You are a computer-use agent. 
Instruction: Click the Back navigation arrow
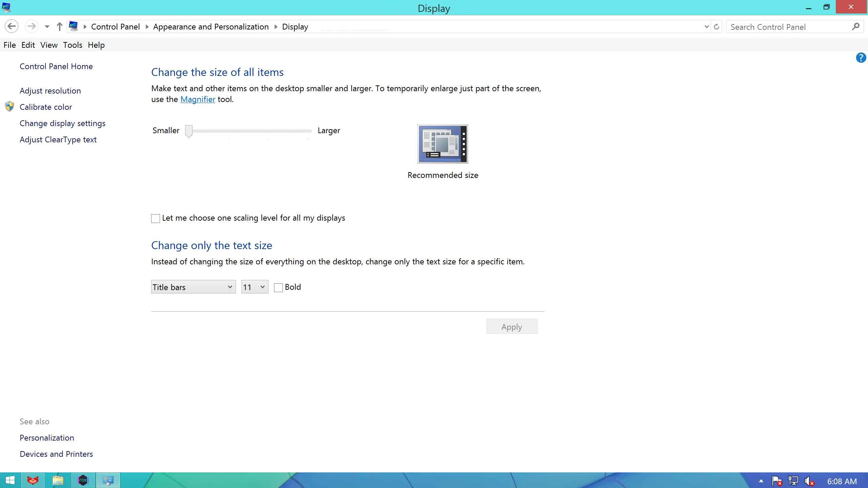tap(12, 26)
